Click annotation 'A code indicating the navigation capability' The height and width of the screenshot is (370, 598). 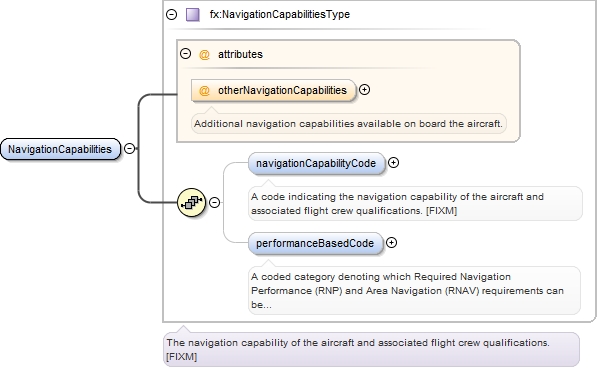pyautogui.click(x=415, y=204)
